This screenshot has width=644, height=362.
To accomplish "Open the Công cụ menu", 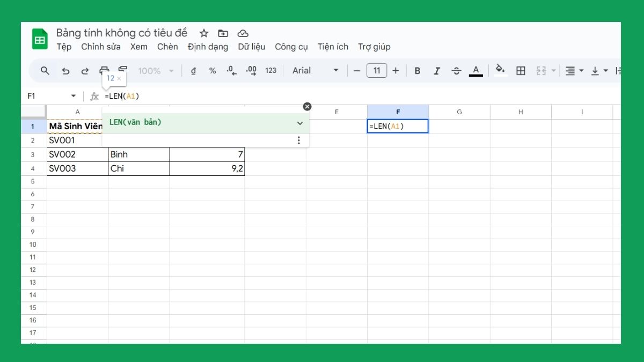I will click(291, 47).
